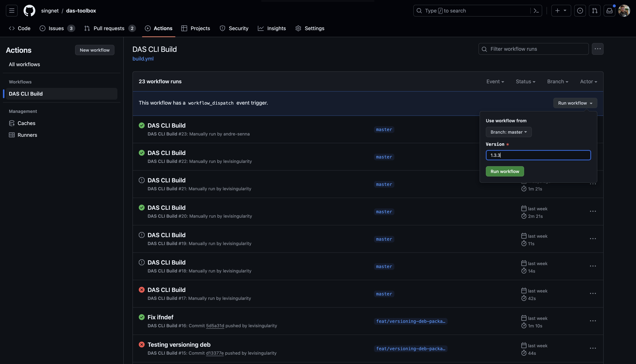Viewport: 636px width, 364px height.
Task: Switch to the Pull requests tab
Action: point(110,28)
